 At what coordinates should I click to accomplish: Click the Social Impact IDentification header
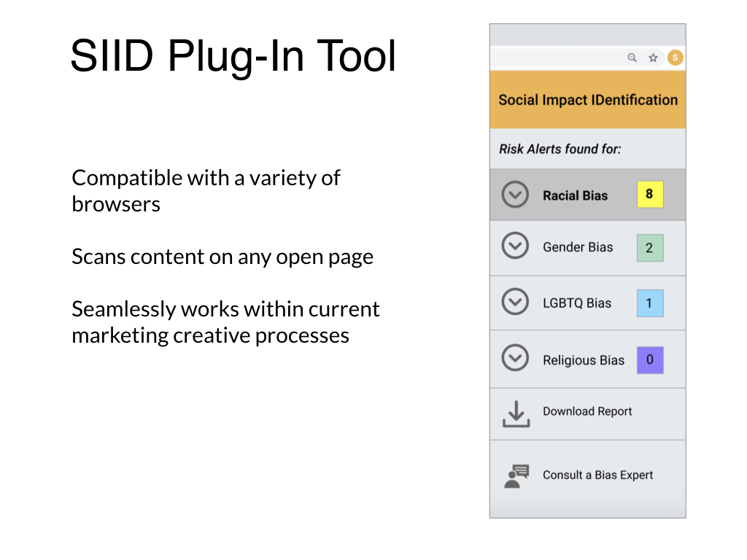(x=587, y=100)
